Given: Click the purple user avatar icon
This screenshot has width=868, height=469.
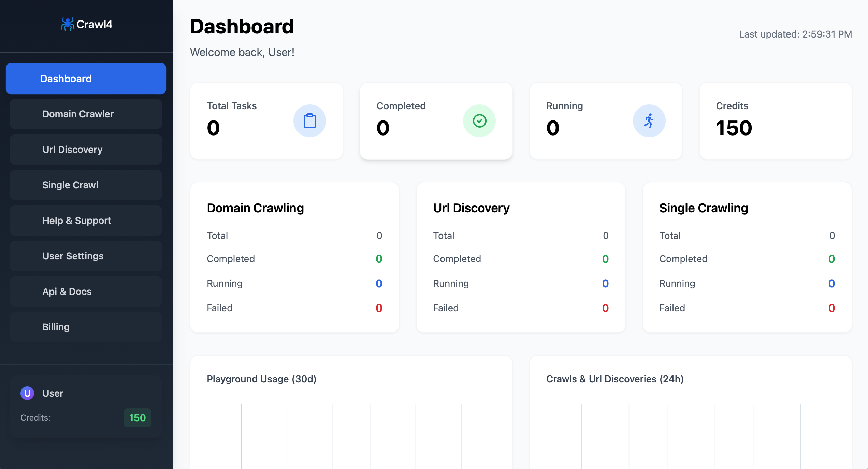Looking at the screenshot, I should [27, 393].
